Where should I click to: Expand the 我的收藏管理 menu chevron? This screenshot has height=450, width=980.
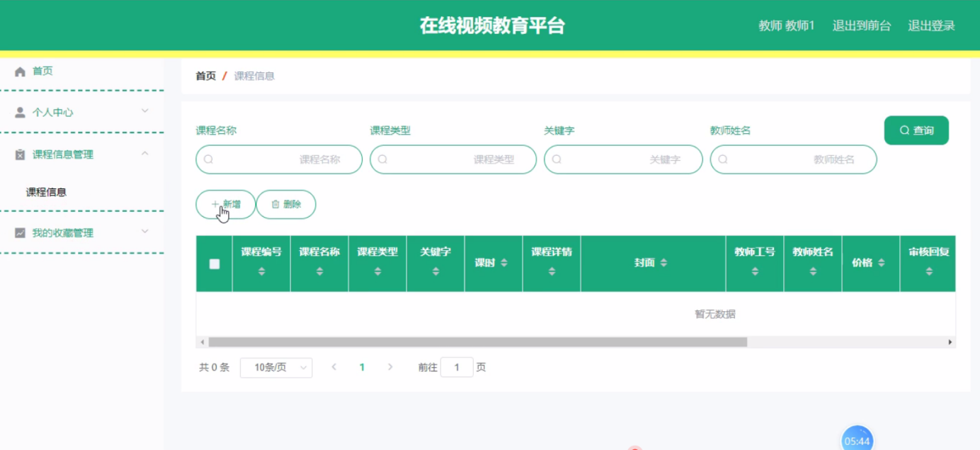(x=144, y=232)
